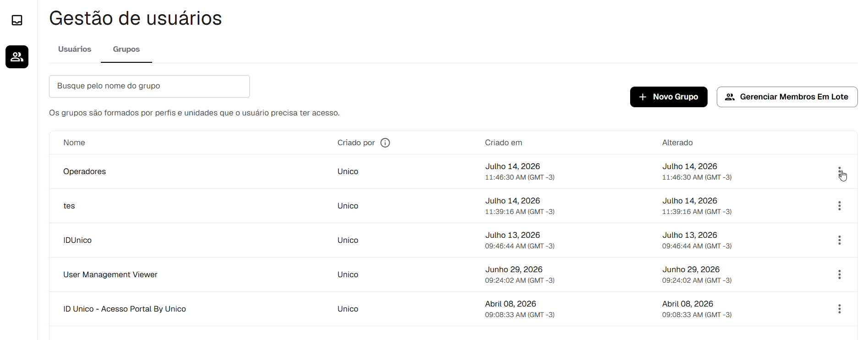Screen dimensions: 868x340
Task: Open the tes group row
Action: click(453, 206)
